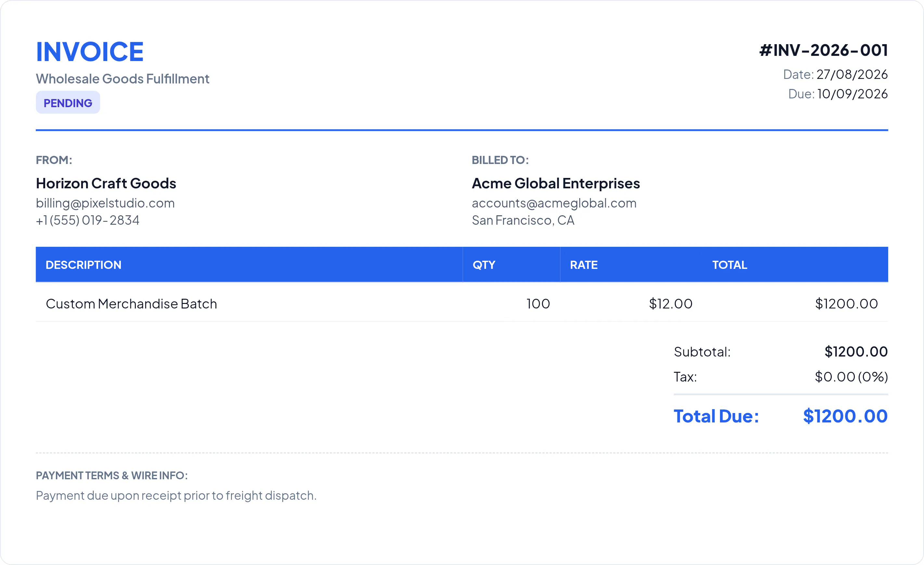This screenshot has height=565, width=924.
Task: Click the tax value $0.00 (0%)
Action: point(851,377)
